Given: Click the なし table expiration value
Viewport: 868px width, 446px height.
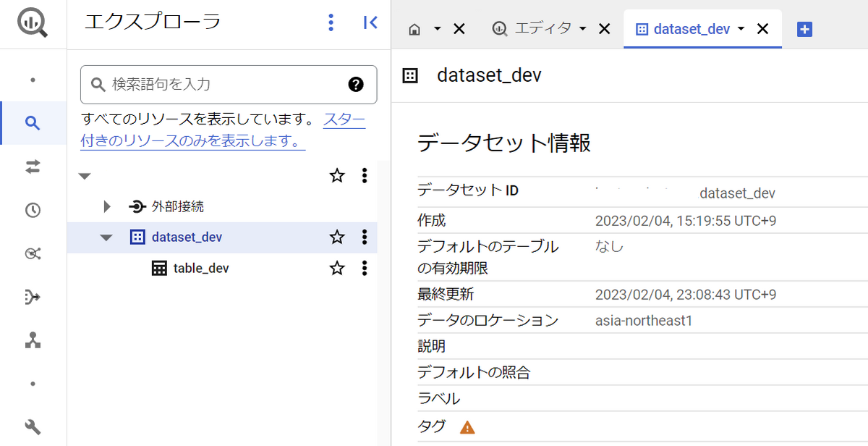Looking at the screenshot, I should coord(609,246).
